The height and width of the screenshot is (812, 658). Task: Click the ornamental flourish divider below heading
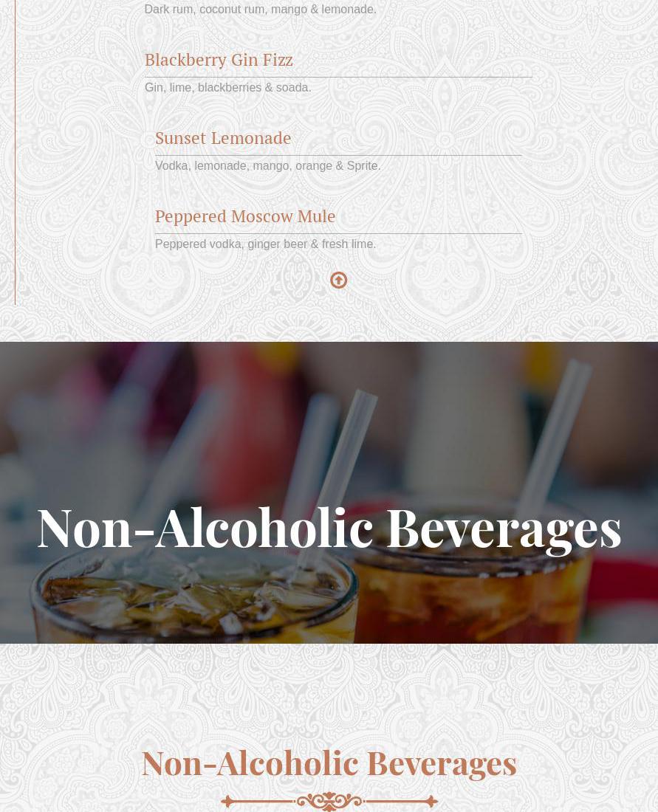[x=329, y=801]
